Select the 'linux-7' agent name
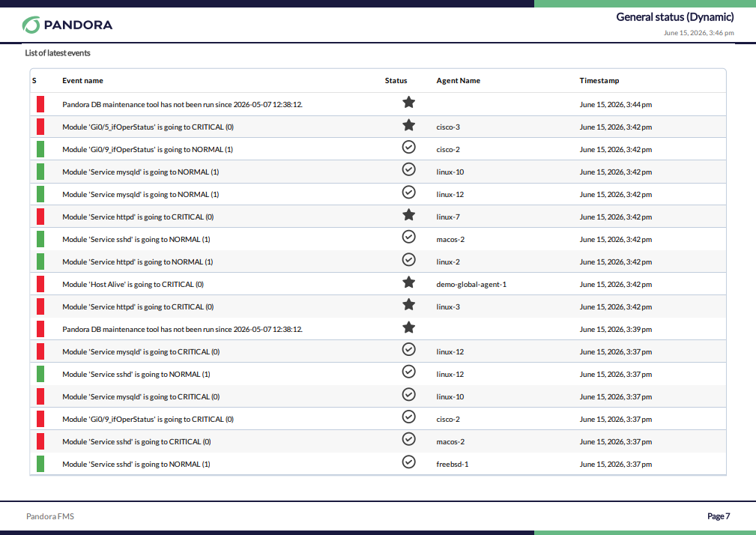 tap(448, 217)
